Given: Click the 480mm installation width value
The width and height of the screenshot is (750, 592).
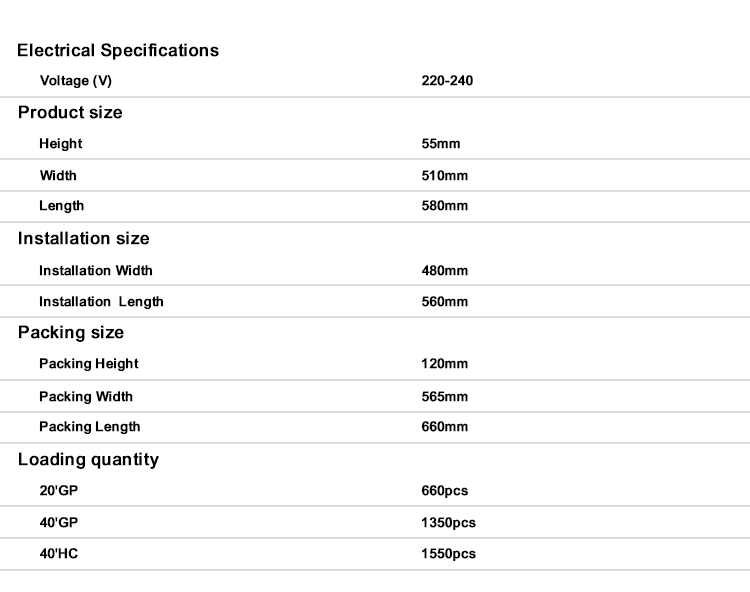Looking at the screenshot, I should (x=445, y=271).
